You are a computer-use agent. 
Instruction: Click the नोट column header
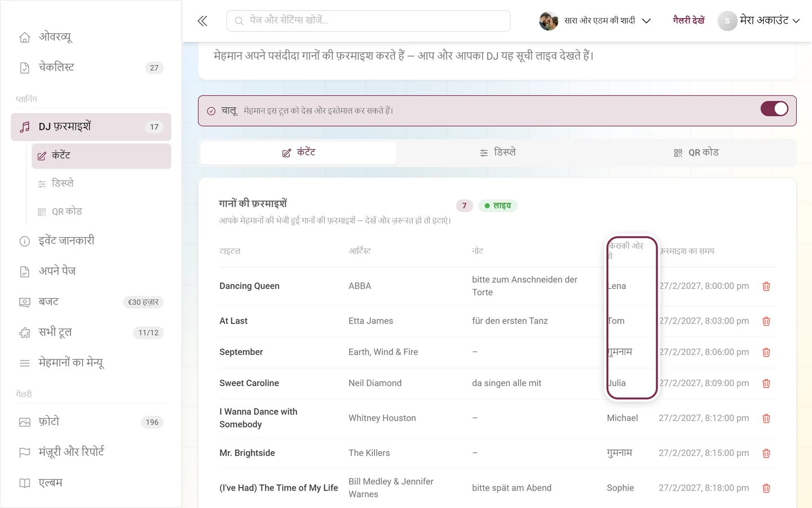(478, 251)
